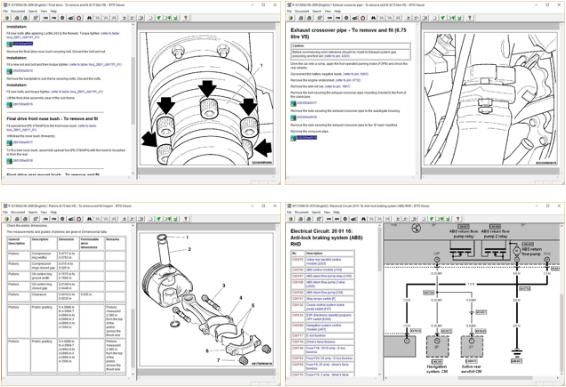The width and height of the screenshot is (566, 387).
Task: Click the question mark help icon in Final drive window
Action: tap(186, 18)
